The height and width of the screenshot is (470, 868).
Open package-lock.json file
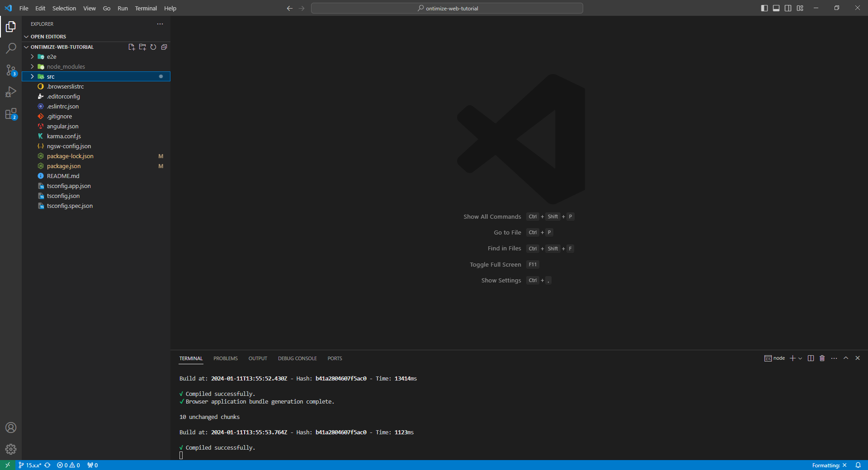click(96, 156)
